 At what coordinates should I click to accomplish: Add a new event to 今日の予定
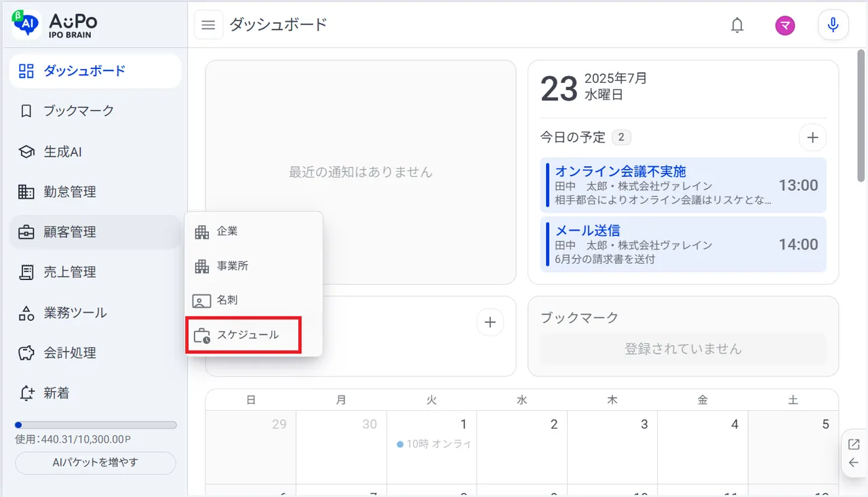[x=812, y=138]
